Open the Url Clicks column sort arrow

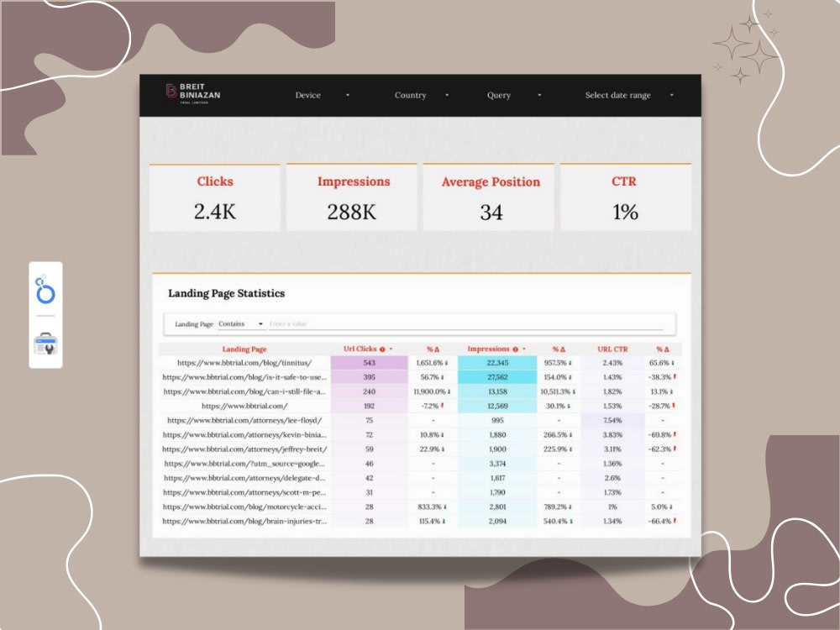coord(391,349)
